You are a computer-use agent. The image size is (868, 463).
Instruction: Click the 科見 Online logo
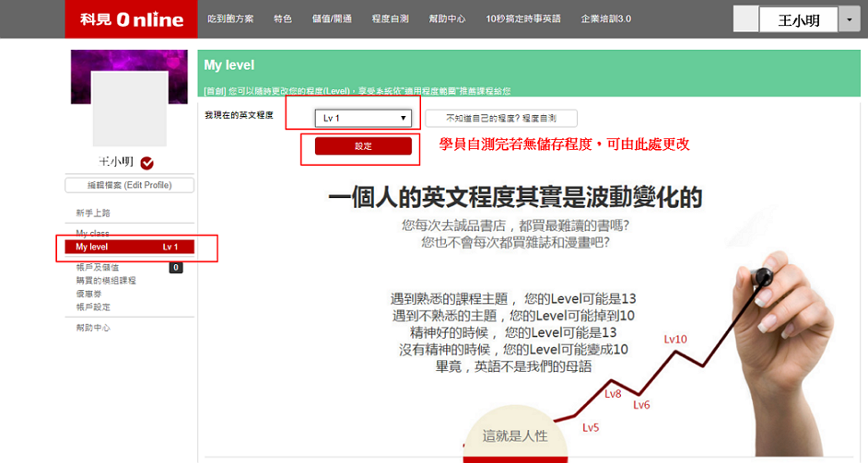pos(131,19)
